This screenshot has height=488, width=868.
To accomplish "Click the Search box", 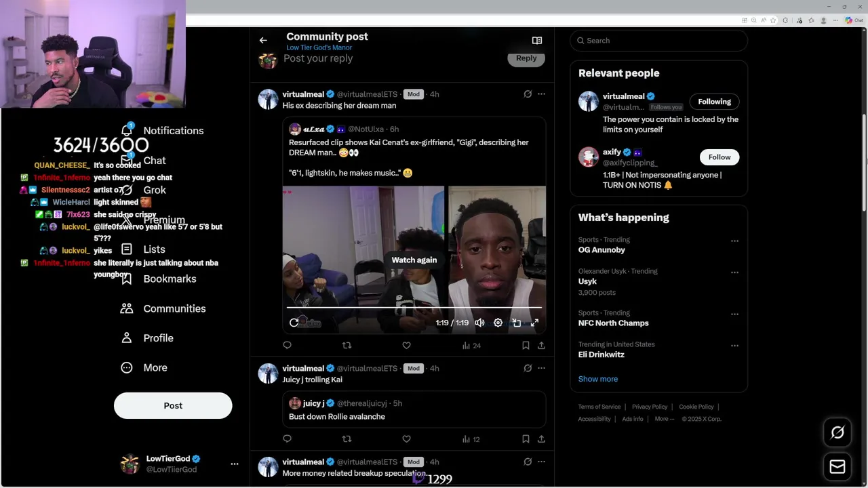I will tap(658, 41).
